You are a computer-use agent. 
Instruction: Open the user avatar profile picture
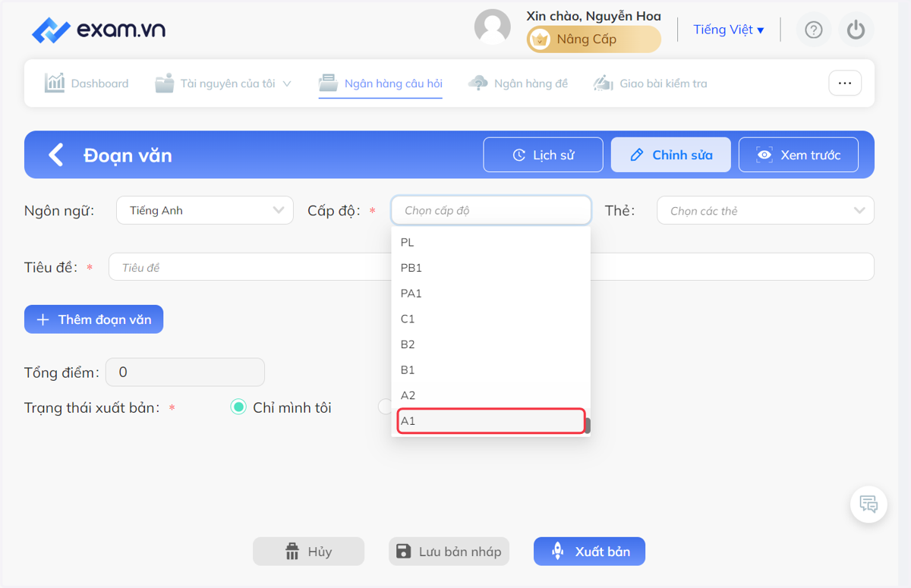pyautogui.click(x=492, y=27)
